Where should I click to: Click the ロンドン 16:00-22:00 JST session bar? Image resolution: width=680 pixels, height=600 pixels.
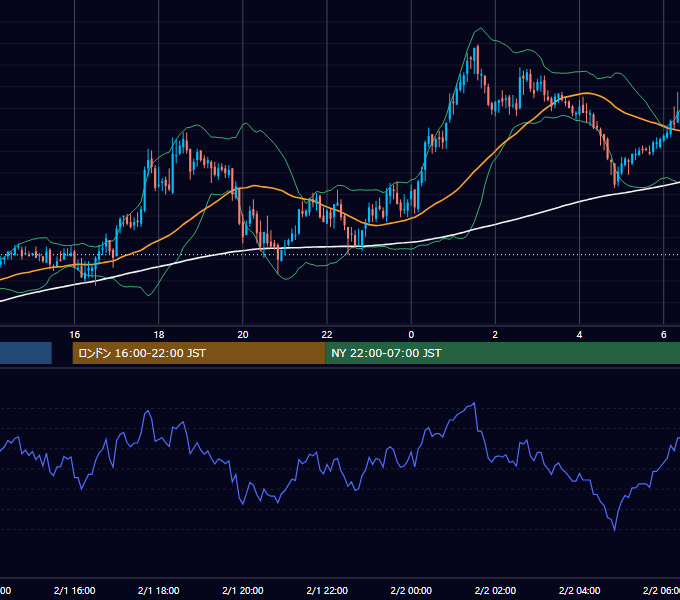(x=199, y=353)
